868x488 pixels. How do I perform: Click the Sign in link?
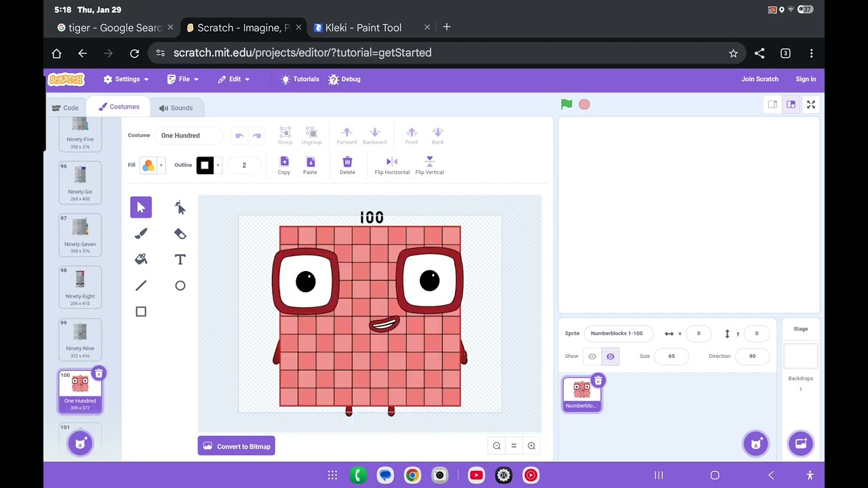tap(806, 79)
